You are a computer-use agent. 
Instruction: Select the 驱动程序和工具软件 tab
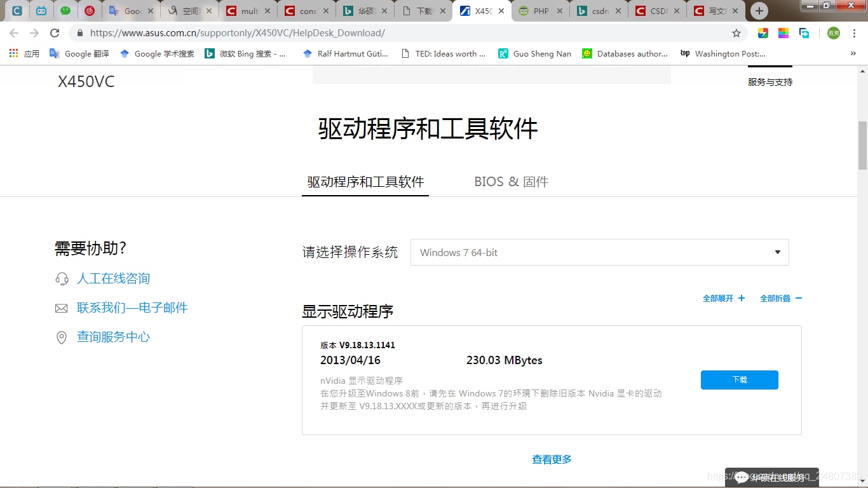pos(365,182)
